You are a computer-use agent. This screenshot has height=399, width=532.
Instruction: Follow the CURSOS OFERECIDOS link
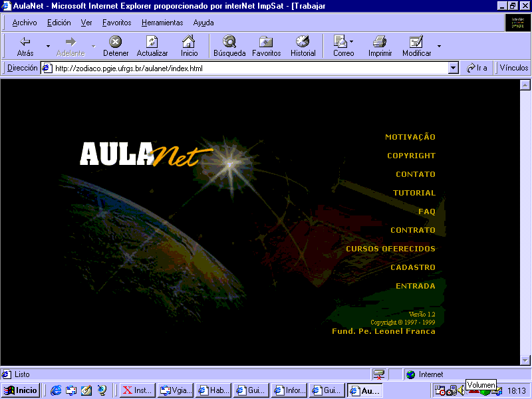click(390, 249)
